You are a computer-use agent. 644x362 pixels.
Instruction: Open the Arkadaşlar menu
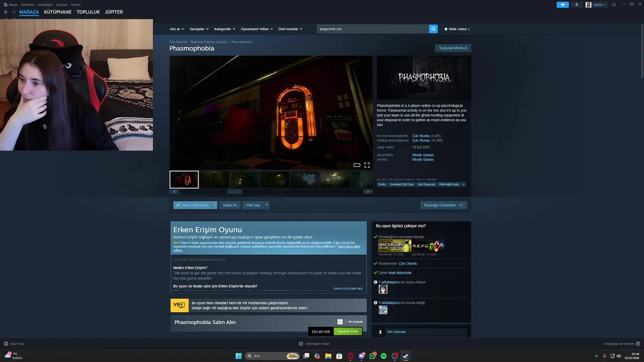(x=45, y=5)
